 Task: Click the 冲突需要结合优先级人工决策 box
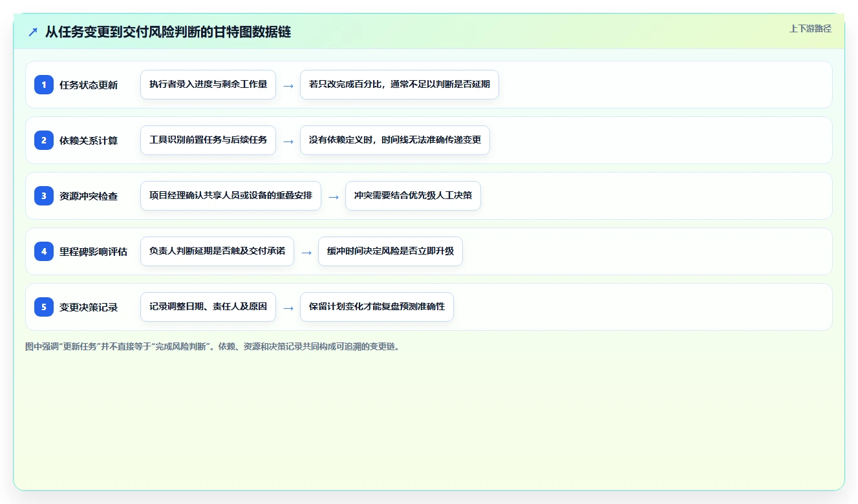[x=413, y=196]
